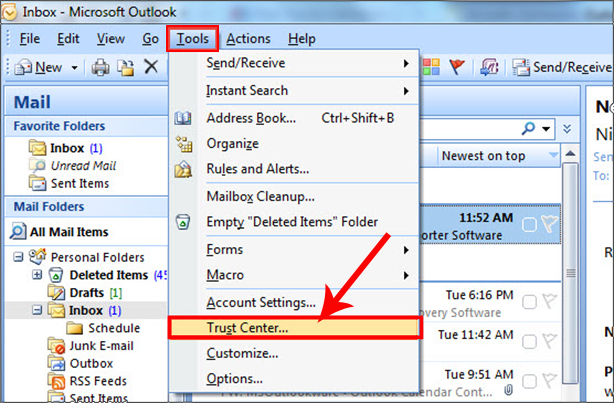This screenshot has height=403, width=614.
Task: Click the Favorite Folders header
Action: 86,126
